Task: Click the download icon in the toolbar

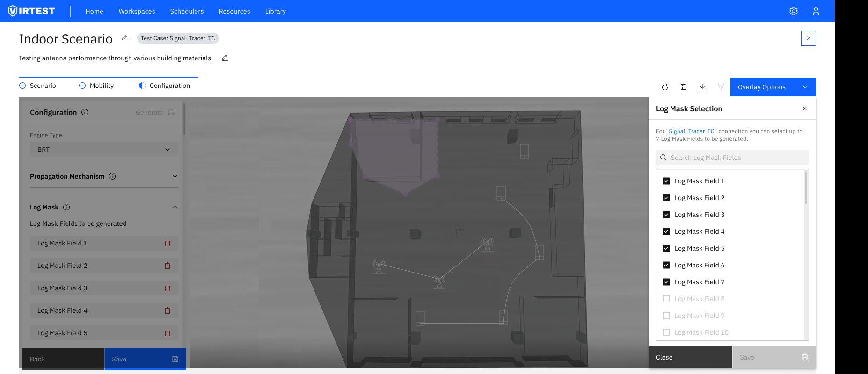Action: click(702, 87)
